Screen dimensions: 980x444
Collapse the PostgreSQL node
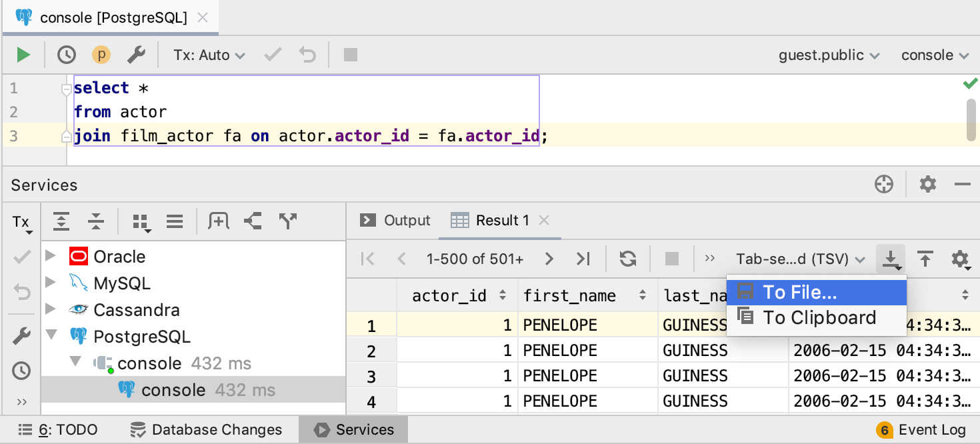tap(51, 335)
